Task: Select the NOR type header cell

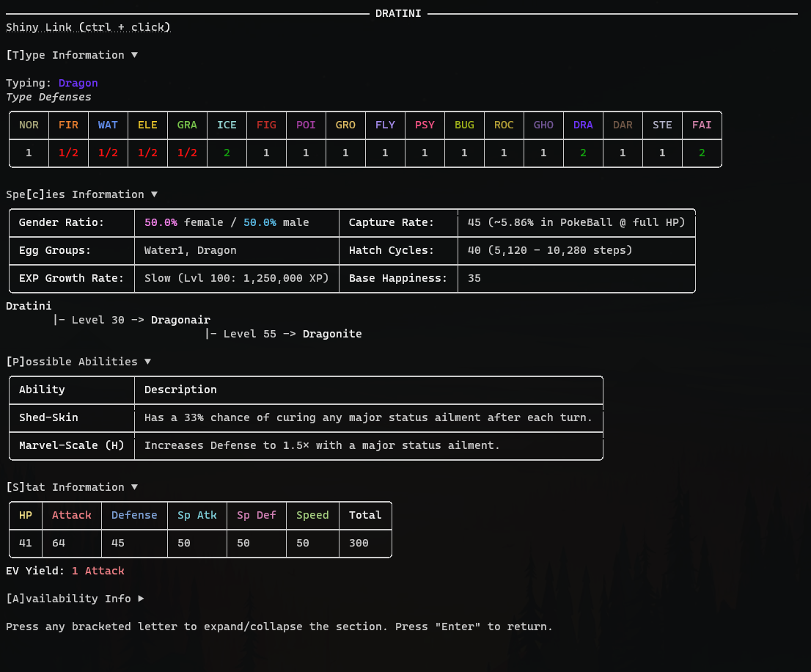Action: [x=29, y=125]
